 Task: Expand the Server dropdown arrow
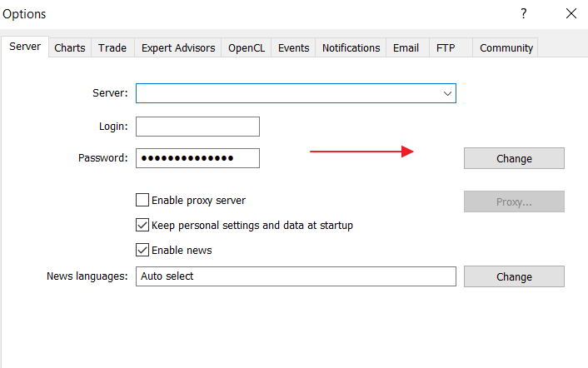[x=447, y=93]
